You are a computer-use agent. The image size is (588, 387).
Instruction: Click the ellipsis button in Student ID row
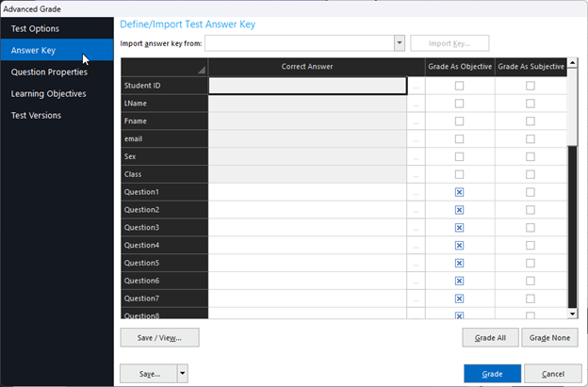click(x=416, y=87)
